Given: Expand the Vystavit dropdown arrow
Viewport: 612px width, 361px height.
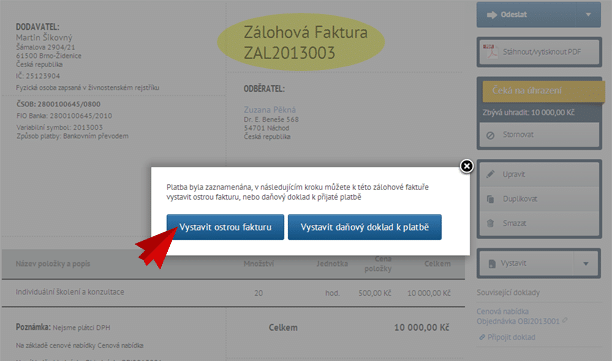Looking at the screenshot, I should (586, 263).
